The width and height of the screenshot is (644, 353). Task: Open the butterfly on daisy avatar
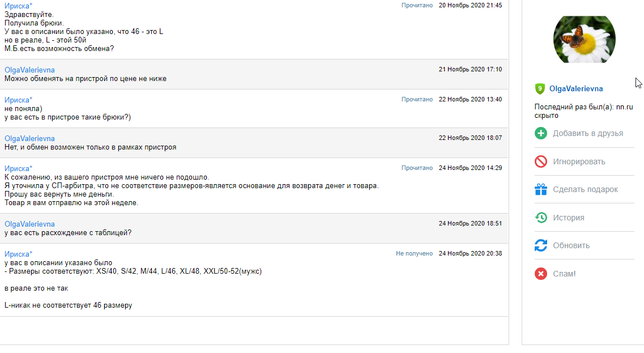pyautogui.click(x=584, y=39)
